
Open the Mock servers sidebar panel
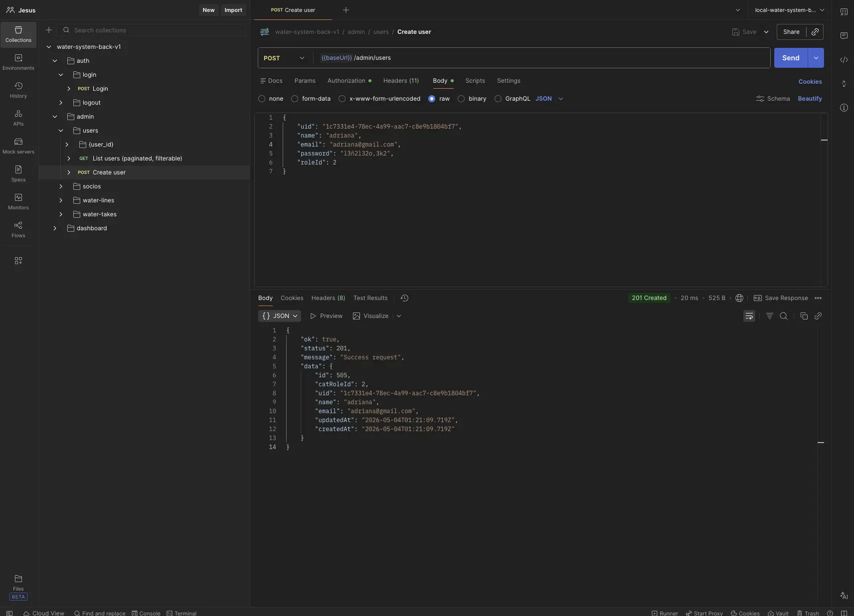[18, 146]
